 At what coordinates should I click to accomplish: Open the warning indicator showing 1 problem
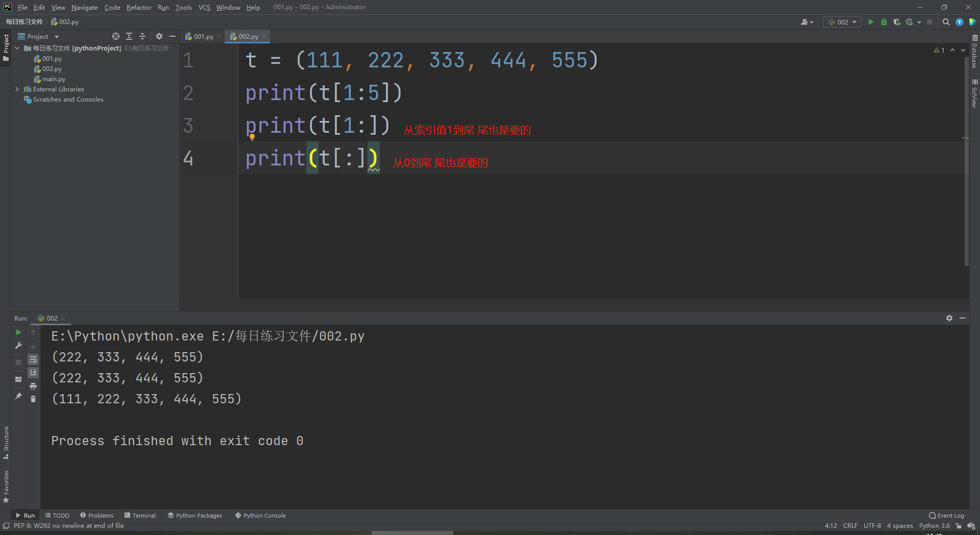tap(939, 50)
